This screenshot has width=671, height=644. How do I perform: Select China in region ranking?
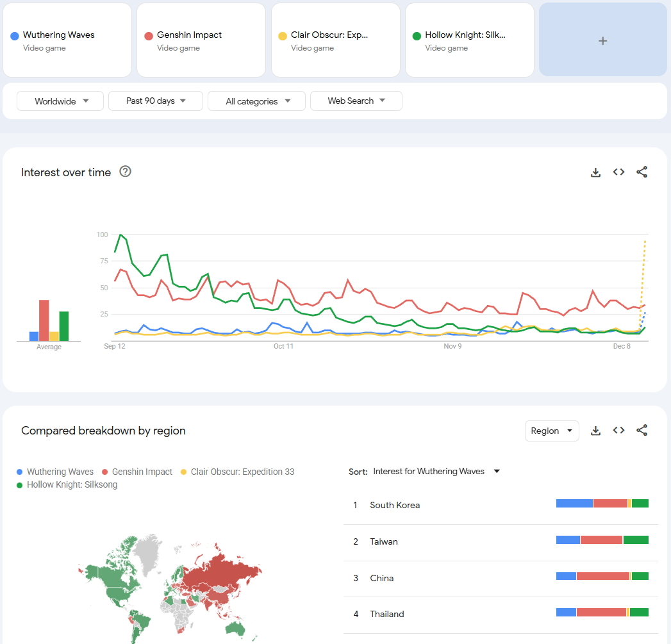pyautogui.click(x=382, y=578)
